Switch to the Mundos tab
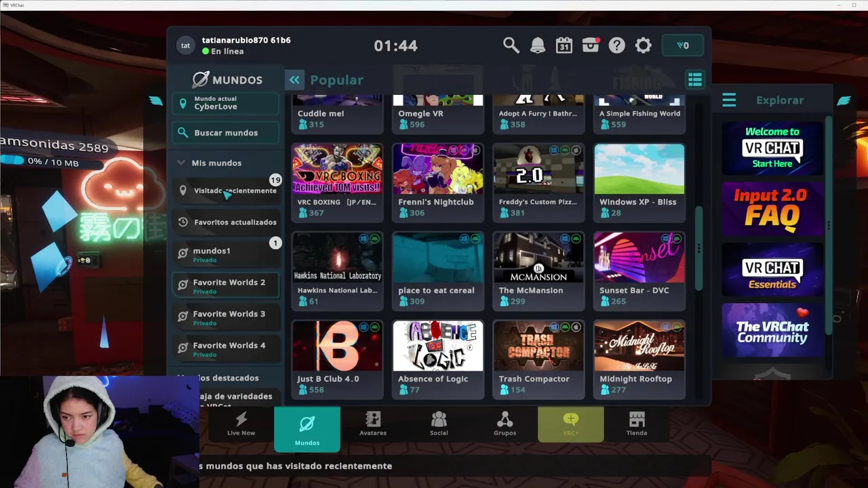 tap(307, 428)
